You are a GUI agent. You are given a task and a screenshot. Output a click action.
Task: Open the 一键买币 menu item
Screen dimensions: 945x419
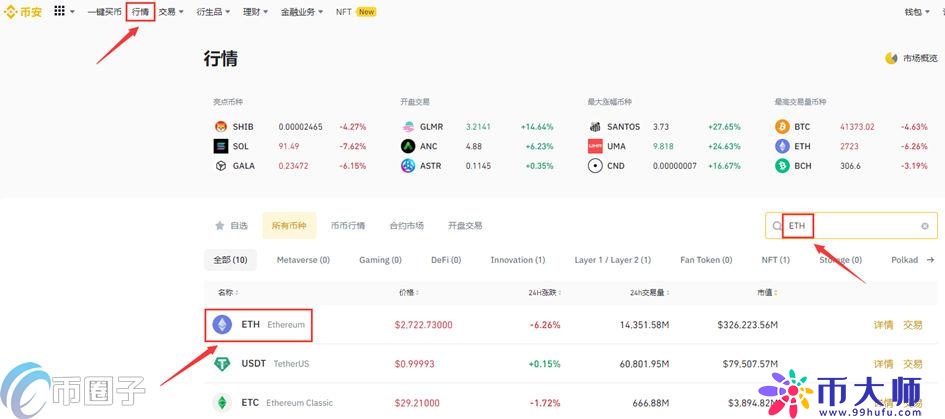104,11
